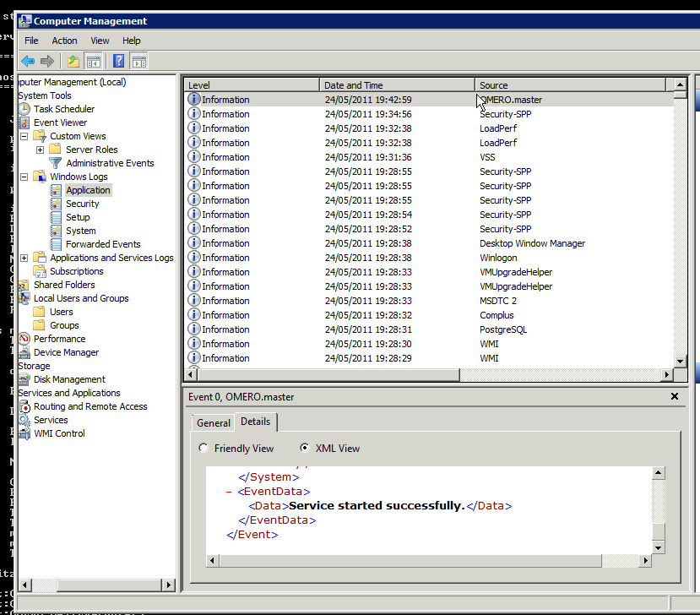Viewport: 700px width, 615px height.
Task: Click the Services gear icon
Action: point(24,420)
